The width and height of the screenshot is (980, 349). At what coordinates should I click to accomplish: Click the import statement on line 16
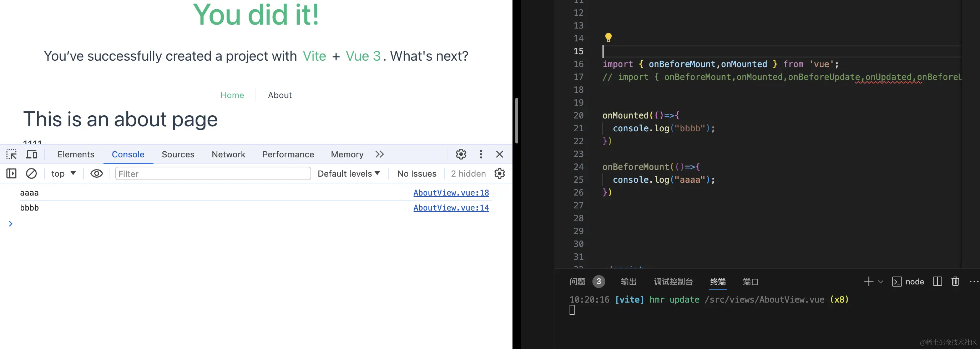point(721,64)
